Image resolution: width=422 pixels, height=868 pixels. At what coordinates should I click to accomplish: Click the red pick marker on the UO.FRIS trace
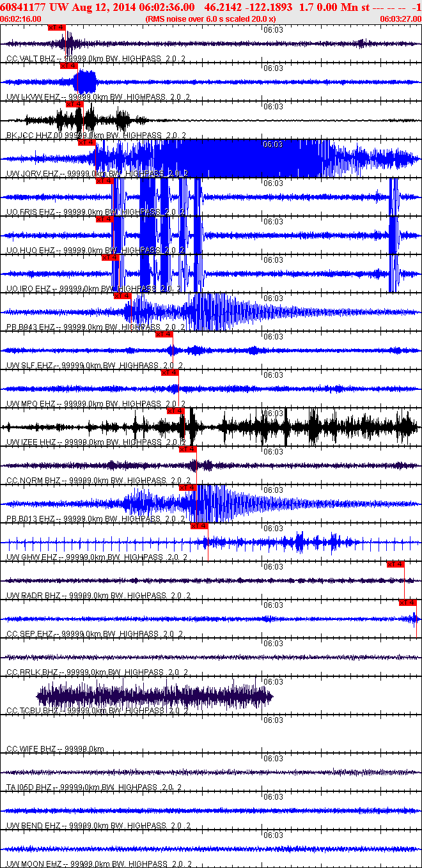pos(104,180)
